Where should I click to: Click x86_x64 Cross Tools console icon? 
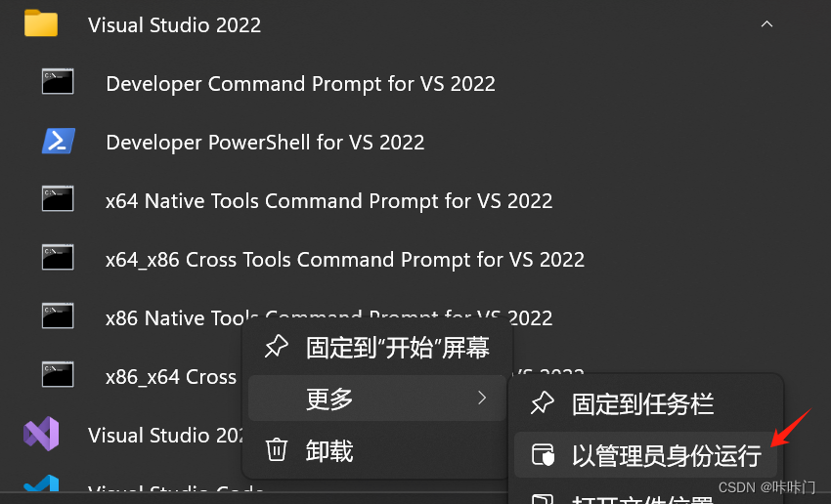pyautogui.click(x=58, y=374)
